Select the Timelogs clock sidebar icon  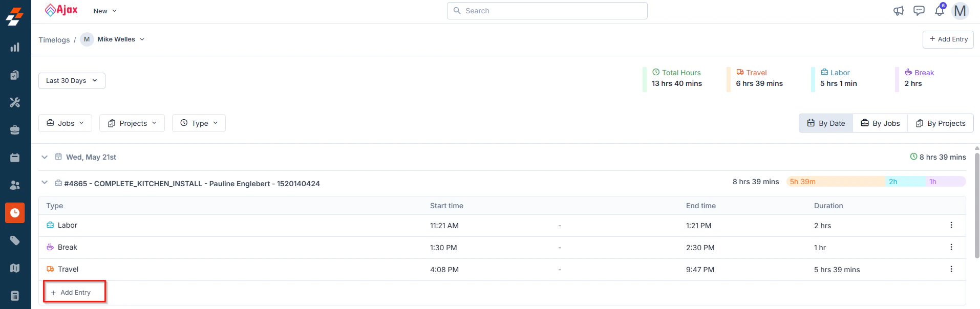point(15,213)
